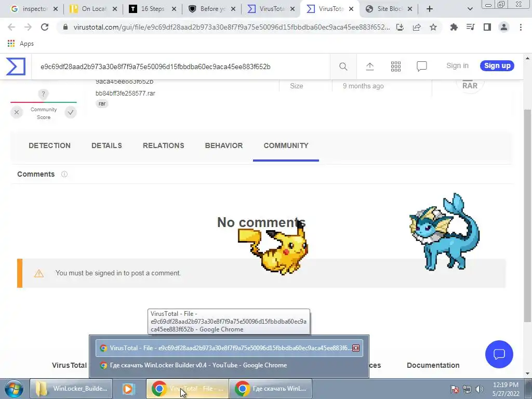Open the Apps shortcut in the bookmarks bar
Screen dimensions: 532x399
pos(20,44)
